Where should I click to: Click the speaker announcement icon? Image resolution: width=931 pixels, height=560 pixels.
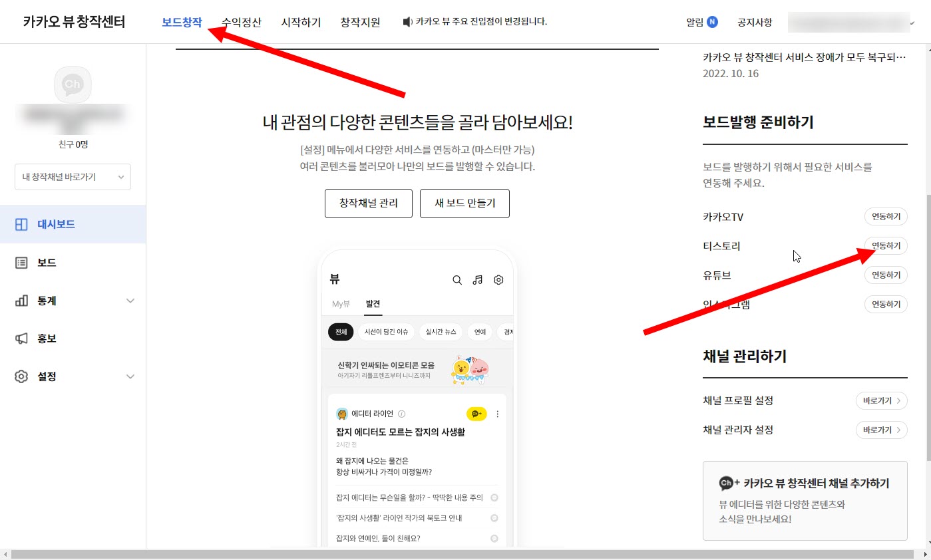coord(408,22)
